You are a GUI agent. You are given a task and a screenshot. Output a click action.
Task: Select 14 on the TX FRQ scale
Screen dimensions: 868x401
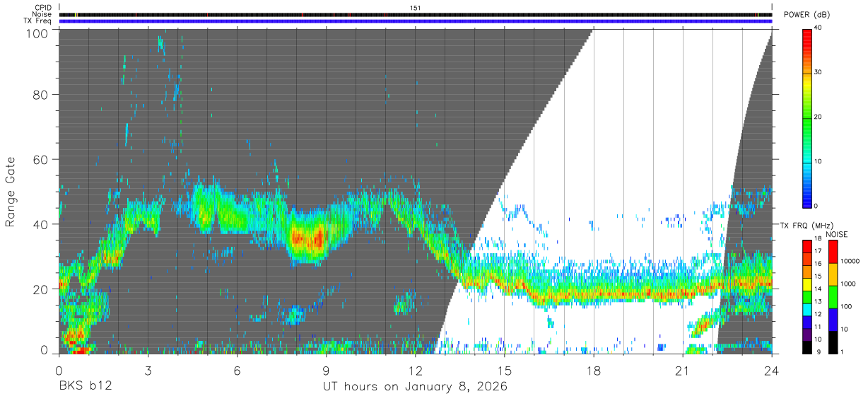[819, 289]
